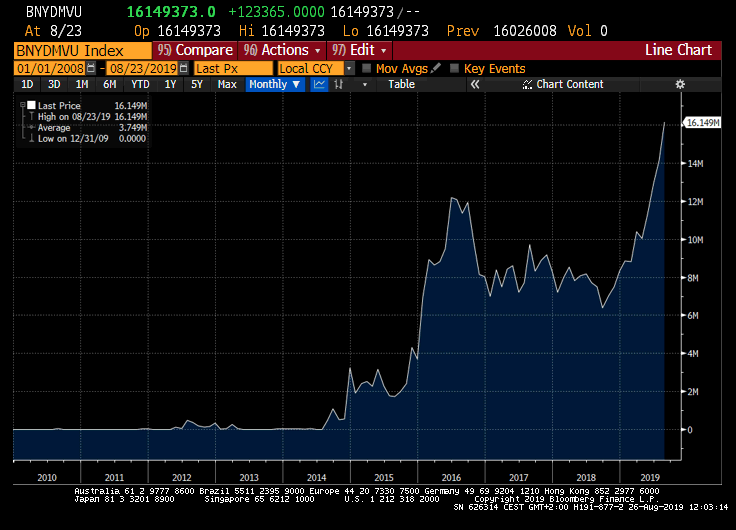Click the line chart type icon
Screen dimensions: 736x530
[319, 85]
